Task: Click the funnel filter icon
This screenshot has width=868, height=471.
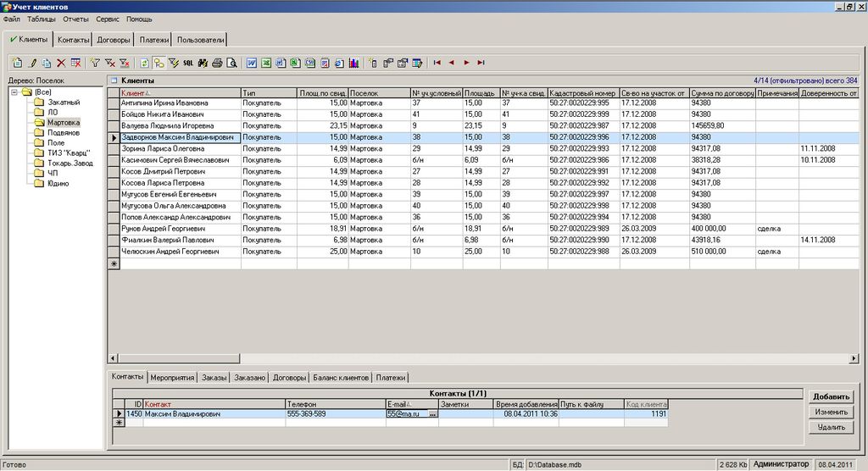Action: click(x=95, y=63)
